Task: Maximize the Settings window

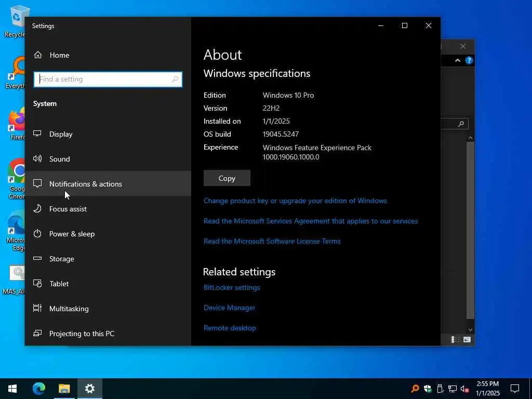Action: coord(404,25)
